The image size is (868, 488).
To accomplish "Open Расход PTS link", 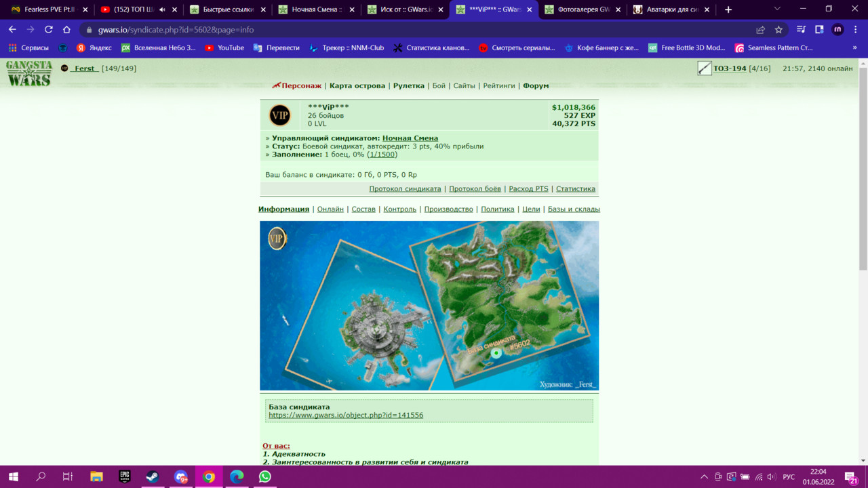I will coord(528,188).
